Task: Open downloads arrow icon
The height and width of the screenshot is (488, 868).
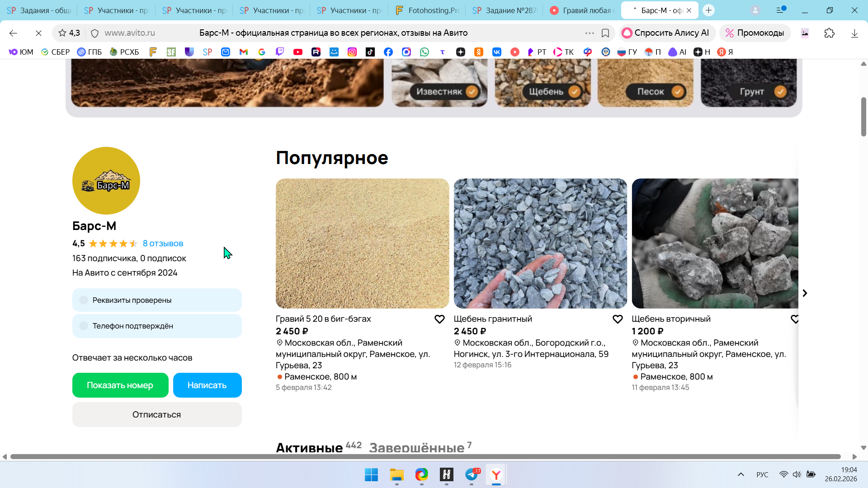Action: [x=854, y=33]
